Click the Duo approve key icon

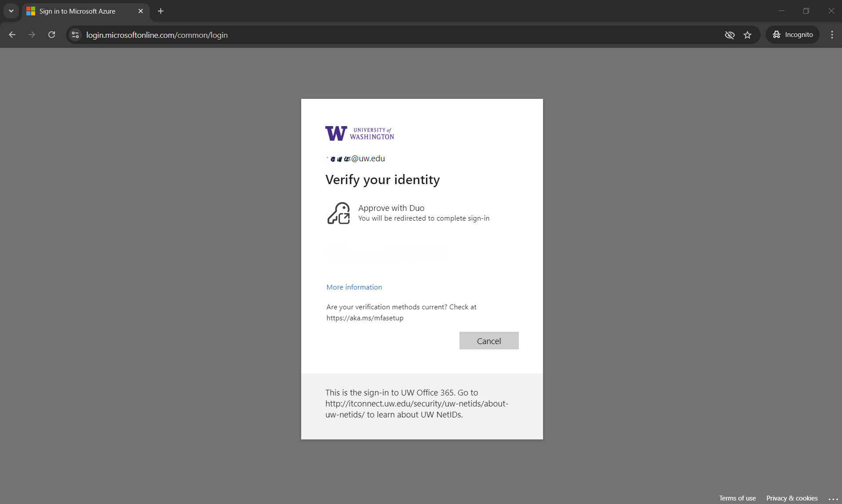tap(338, 213)
